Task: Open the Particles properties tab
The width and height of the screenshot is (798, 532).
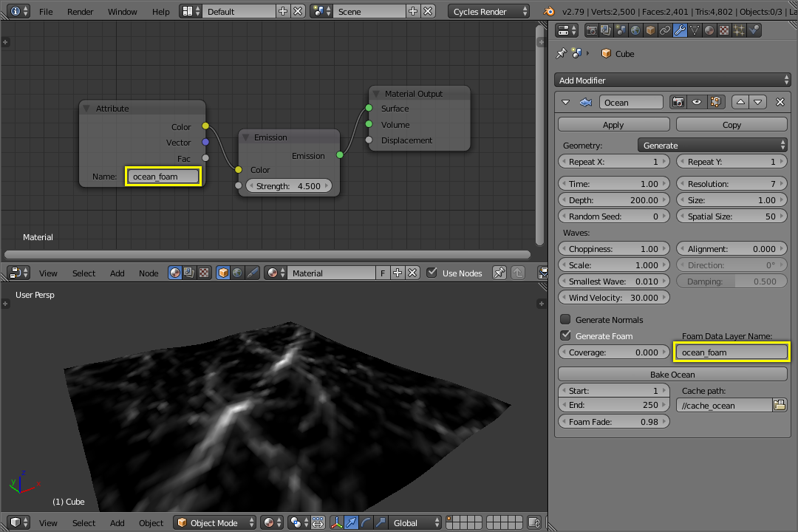Action: pyautogui.click(x=739, y=30)
